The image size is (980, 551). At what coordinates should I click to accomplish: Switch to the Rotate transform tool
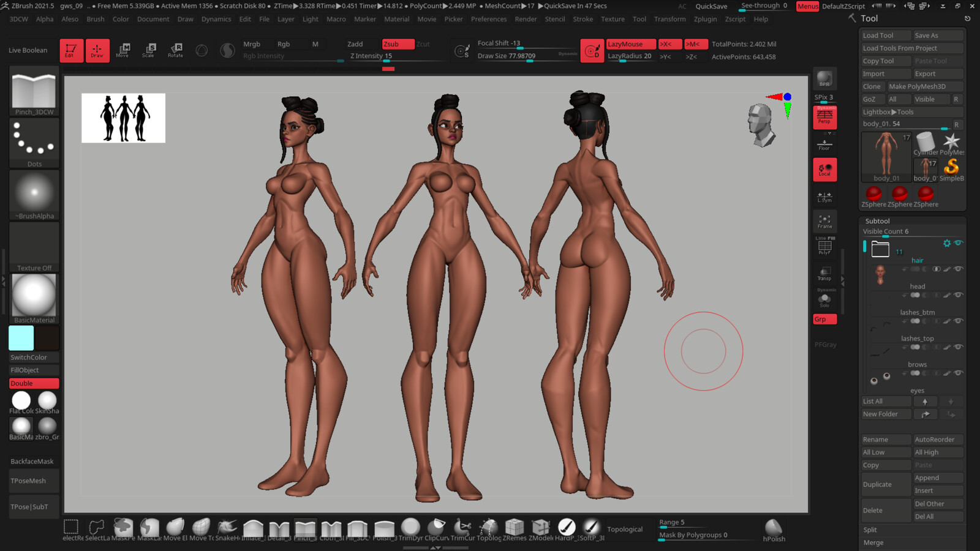coord(176,50)
